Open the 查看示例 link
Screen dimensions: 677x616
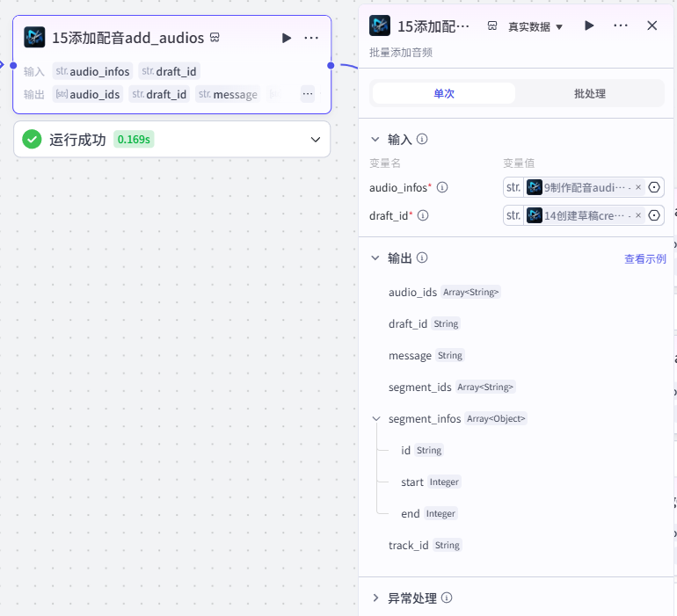645,258
